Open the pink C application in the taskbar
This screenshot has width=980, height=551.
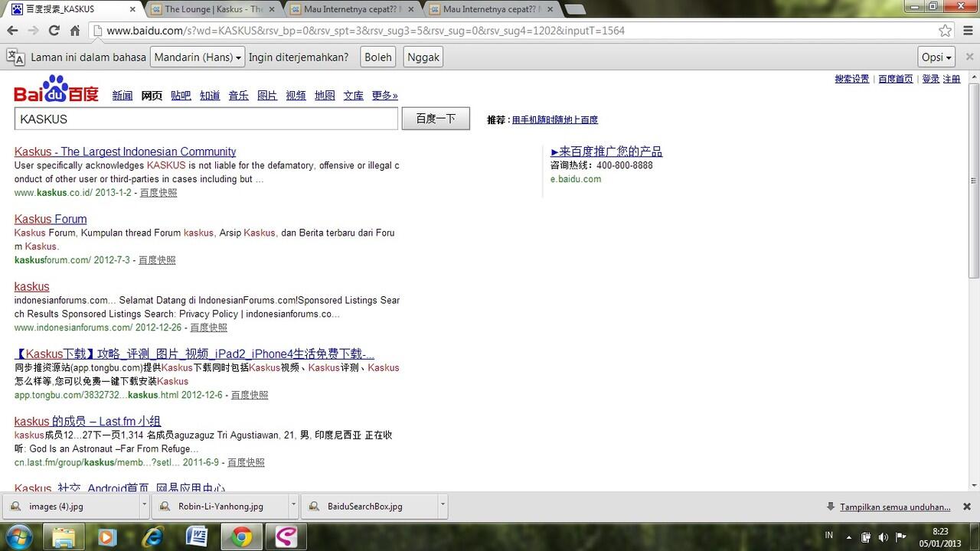(x=286, y=537)
